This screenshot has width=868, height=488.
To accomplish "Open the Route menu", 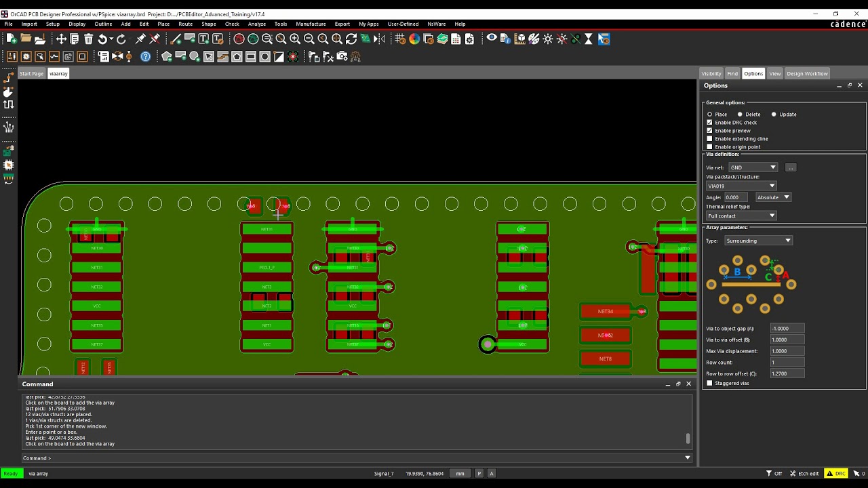I will point(185,24).
